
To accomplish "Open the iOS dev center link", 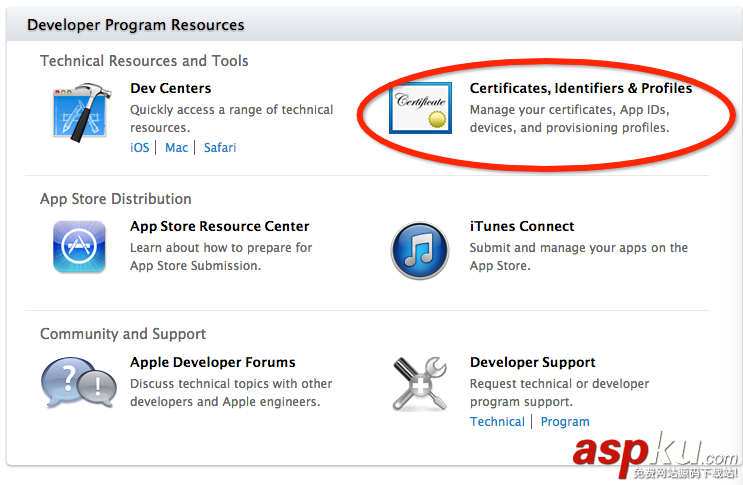I will tap(140, 147).
